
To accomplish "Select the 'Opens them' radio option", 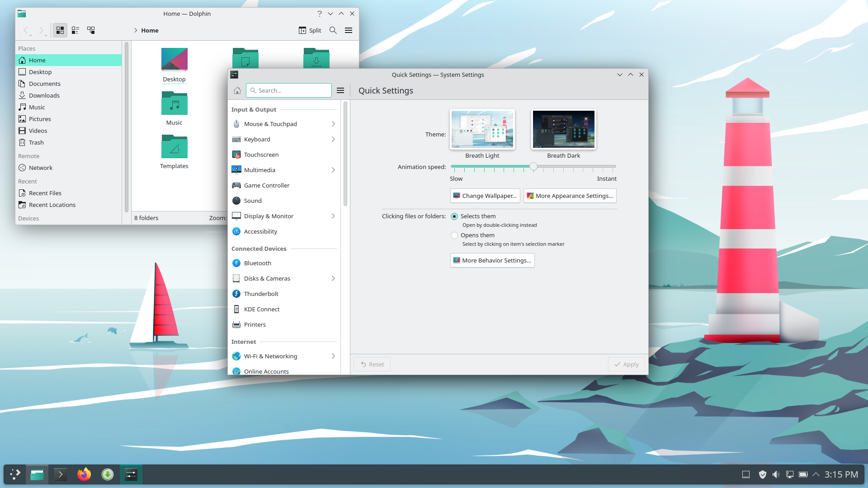I will [454, 235].
